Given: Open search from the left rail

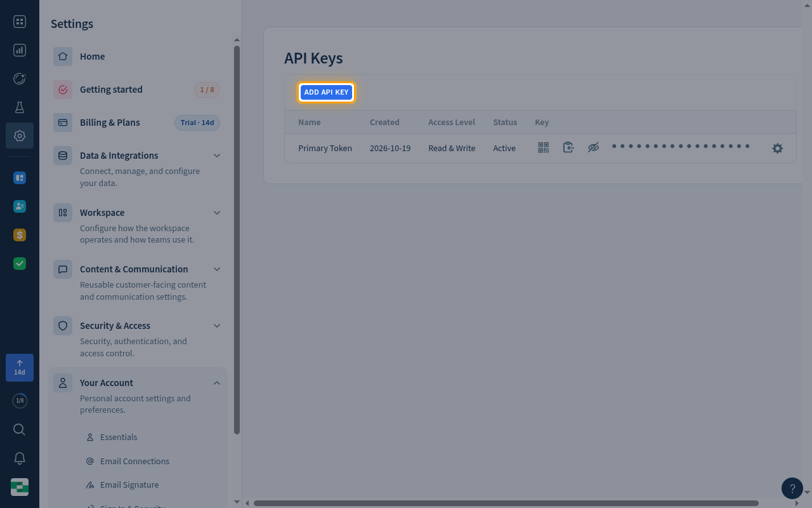Looking at the screenshot, I should [x=20, y=430].
